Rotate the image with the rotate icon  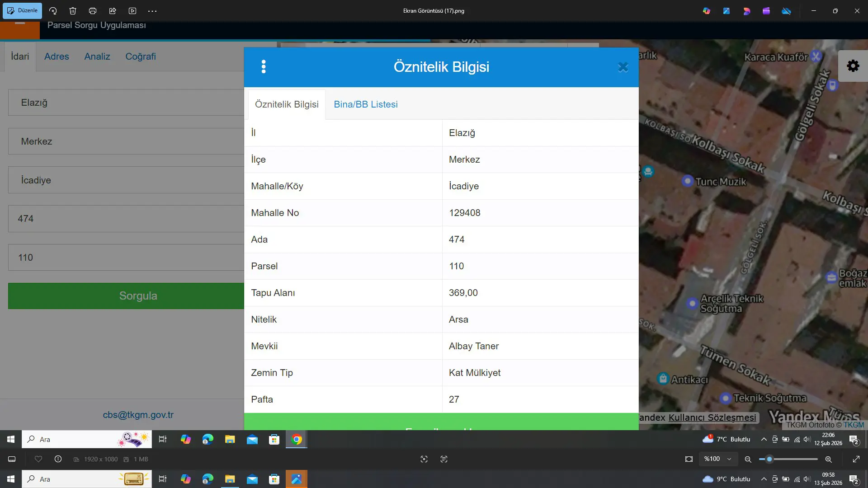click(53, 11)
